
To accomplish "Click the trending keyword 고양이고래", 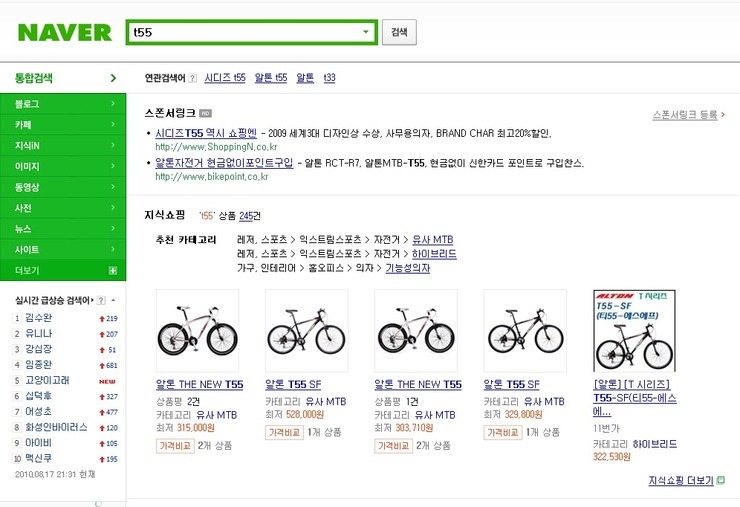I will [x=48, y=380].
